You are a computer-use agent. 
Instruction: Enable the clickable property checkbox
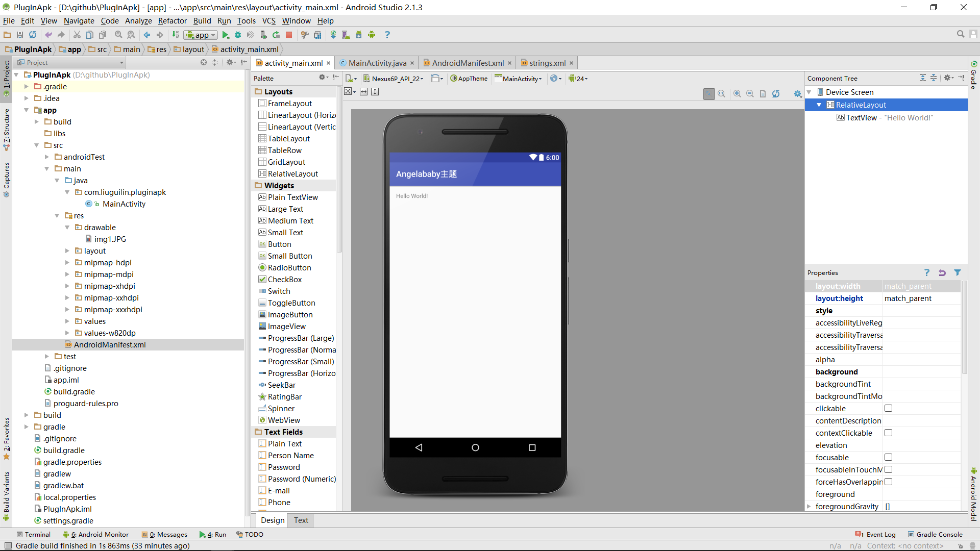click(x=888, y=409)
